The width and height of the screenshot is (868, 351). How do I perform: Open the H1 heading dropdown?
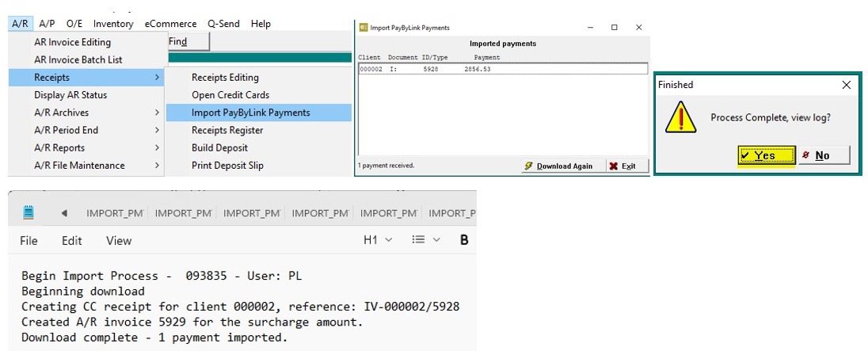tap(378, 240)
